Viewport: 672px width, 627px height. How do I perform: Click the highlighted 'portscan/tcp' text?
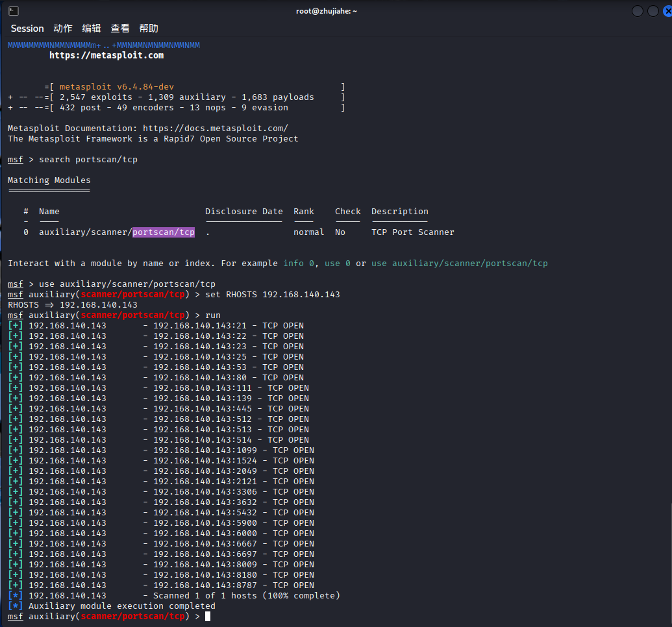point(164,232)
